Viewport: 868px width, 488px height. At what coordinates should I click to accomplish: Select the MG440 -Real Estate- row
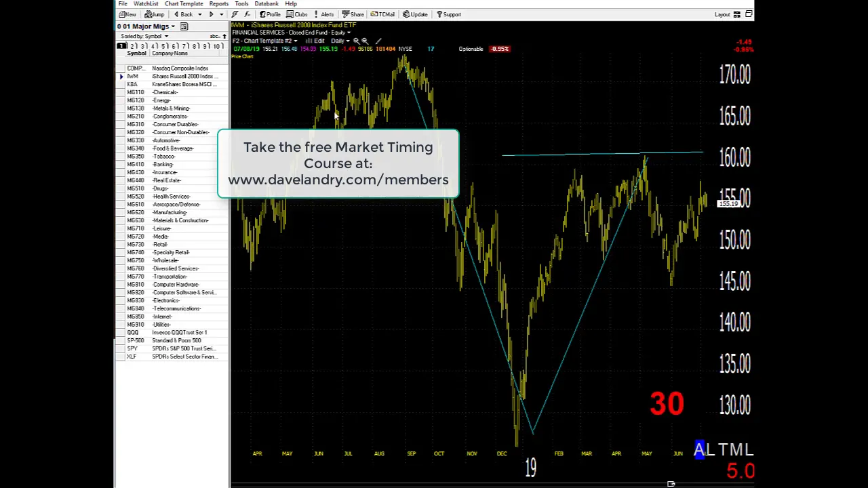tap(172, 180)
